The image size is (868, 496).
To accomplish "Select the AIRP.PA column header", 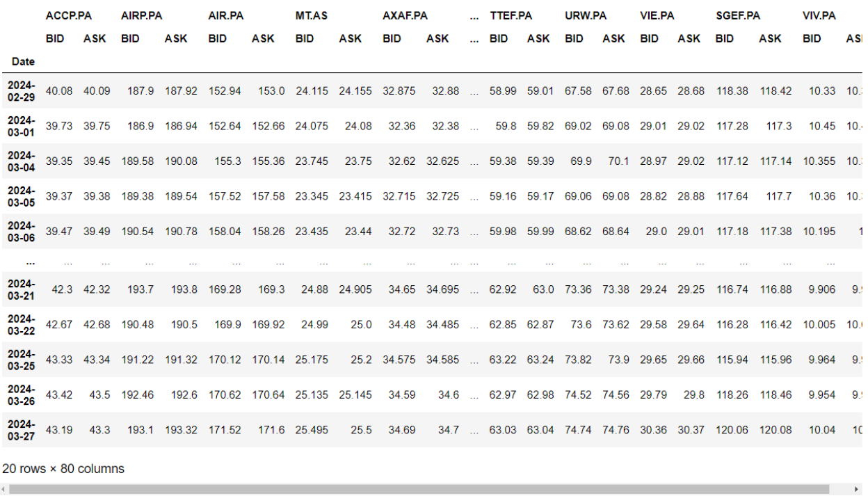I will (x=141, y=15).
